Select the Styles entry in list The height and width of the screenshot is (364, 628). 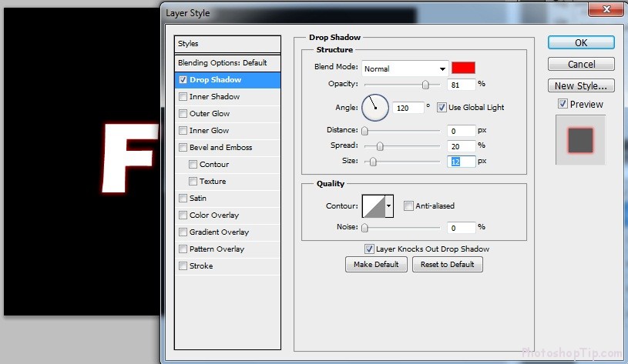[227, 44]
